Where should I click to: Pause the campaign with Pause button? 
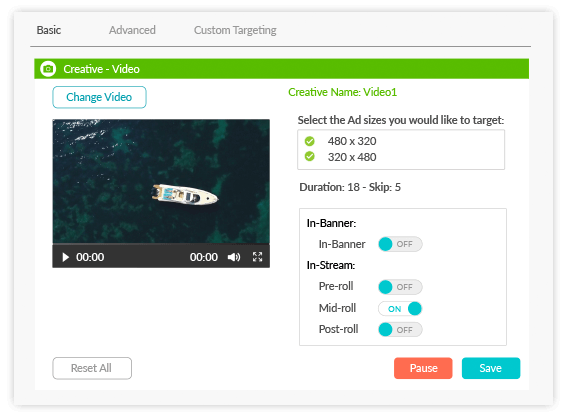[x=423, y=368]
